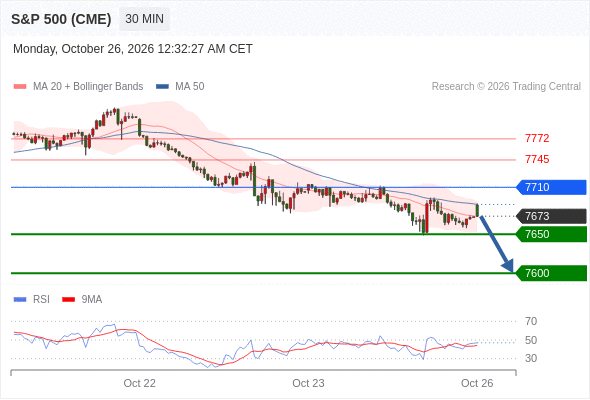Click the Oct 23 date axis label
Screen dimensions: 590x400
[308, 383]
